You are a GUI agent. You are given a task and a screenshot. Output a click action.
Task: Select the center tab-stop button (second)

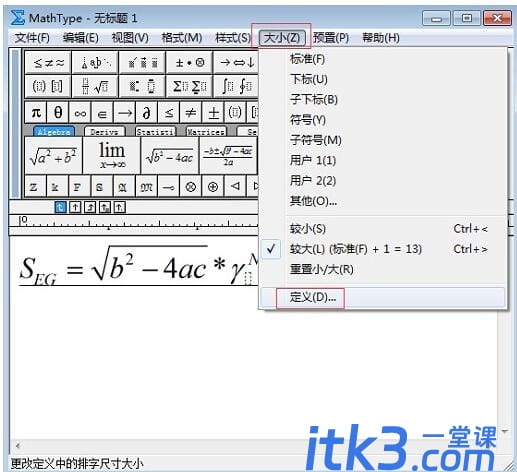point(75,207)
